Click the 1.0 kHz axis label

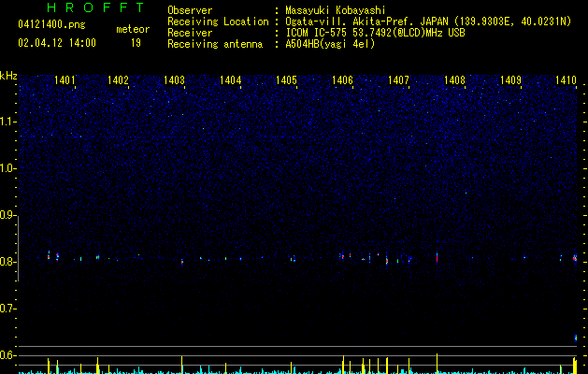click(x=7, y=168)
